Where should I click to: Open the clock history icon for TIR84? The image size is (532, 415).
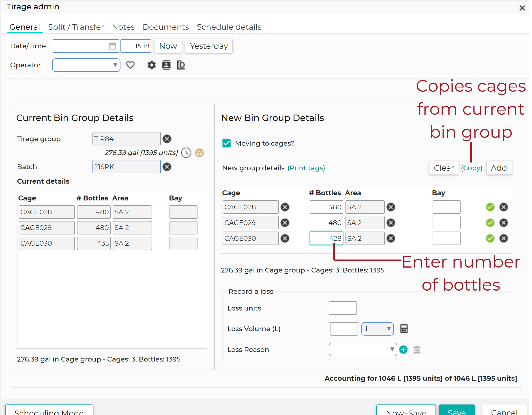pos(187,153)
